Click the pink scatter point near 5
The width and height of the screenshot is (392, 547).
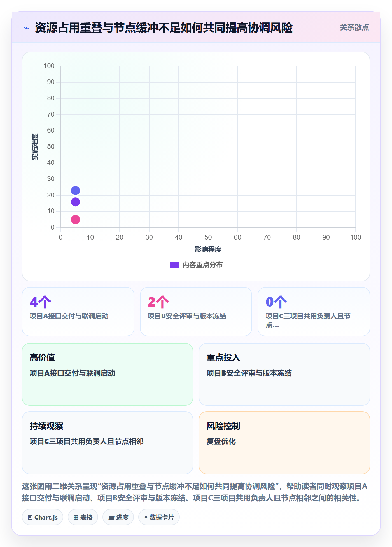point(75,219)
